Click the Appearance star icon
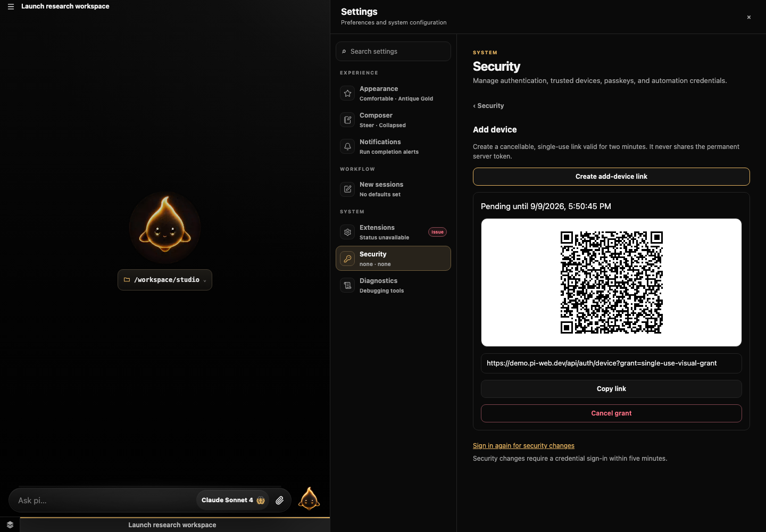The image size is (766, 532). click(347, 93)
